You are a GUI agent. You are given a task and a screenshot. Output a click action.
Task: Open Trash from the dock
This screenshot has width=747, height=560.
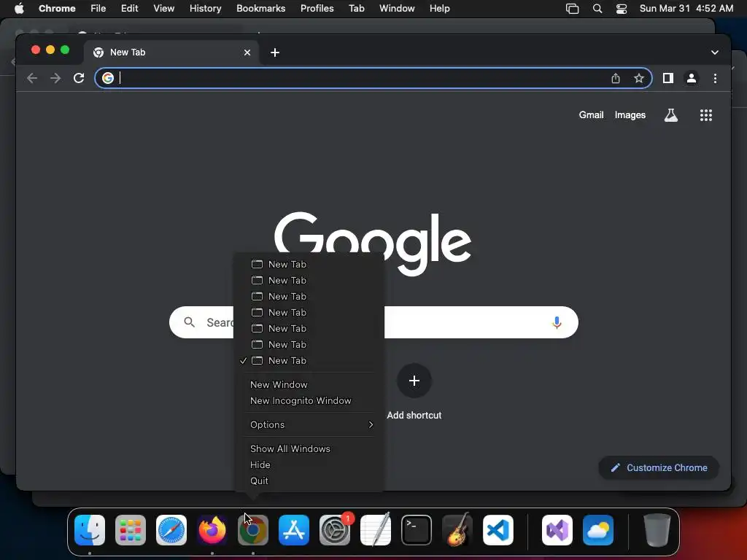(x=657, y=530)
